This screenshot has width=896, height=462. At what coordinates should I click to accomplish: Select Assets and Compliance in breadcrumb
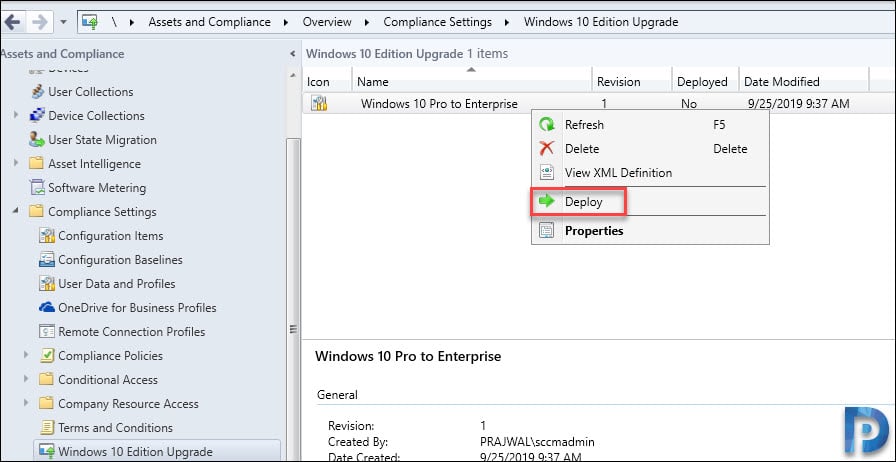pos(210,22)
